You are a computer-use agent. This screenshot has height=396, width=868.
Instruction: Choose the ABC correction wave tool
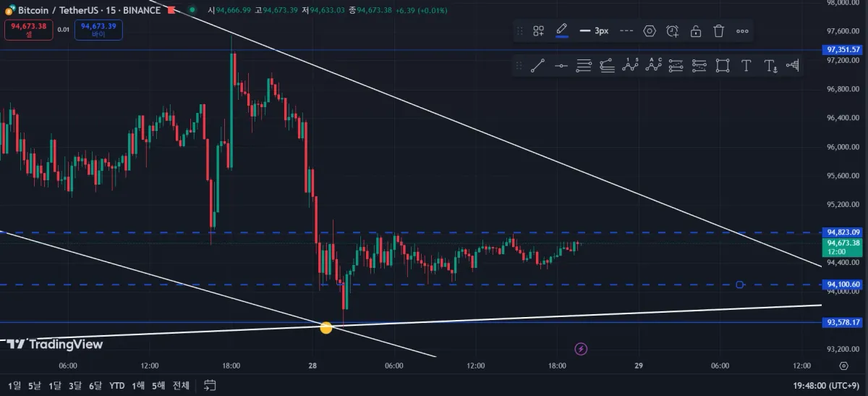point(653,66)
